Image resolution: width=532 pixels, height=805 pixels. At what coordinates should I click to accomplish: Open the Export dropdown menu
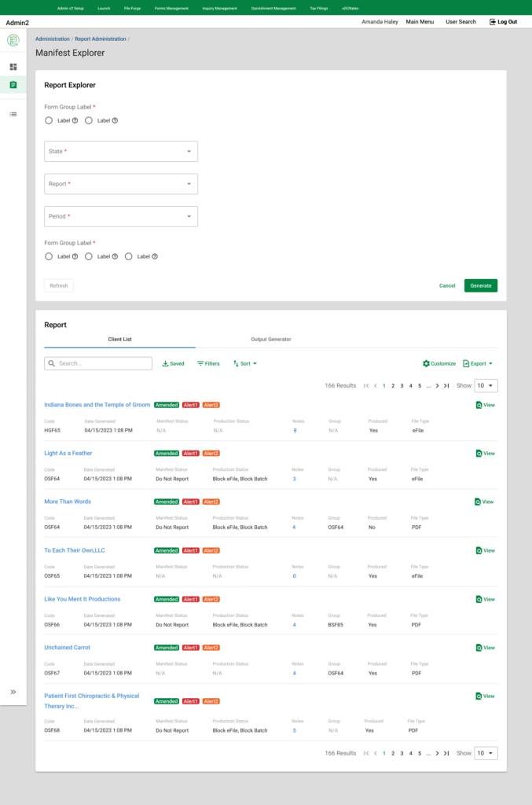click(x=479, y=364)
